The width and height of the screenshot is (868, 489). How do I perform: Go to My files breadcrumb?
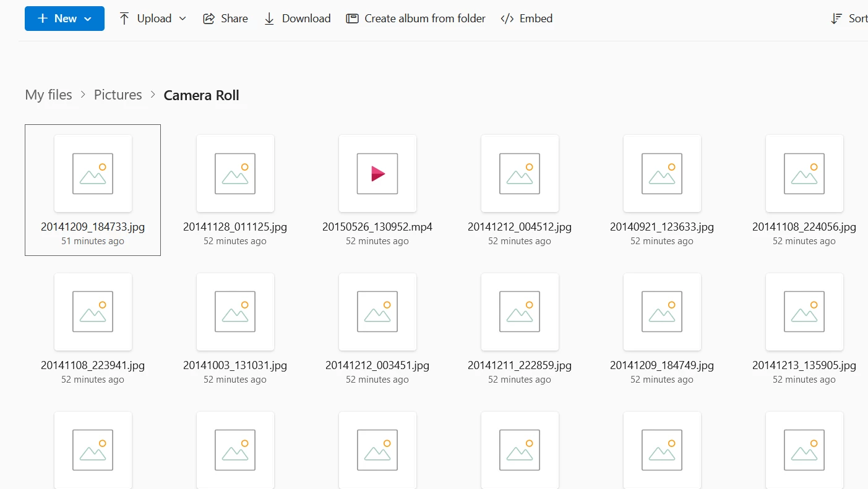click(x=48, y=95)
